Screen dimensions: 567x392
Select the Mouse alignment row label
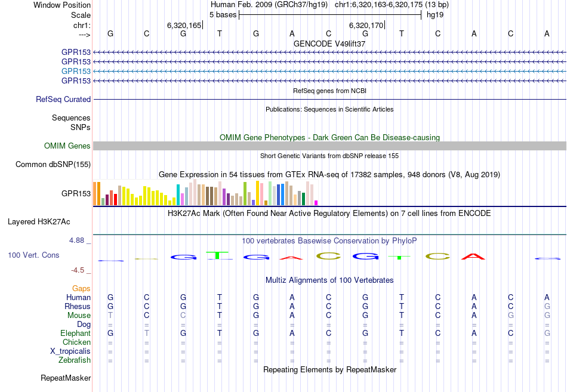79,316
